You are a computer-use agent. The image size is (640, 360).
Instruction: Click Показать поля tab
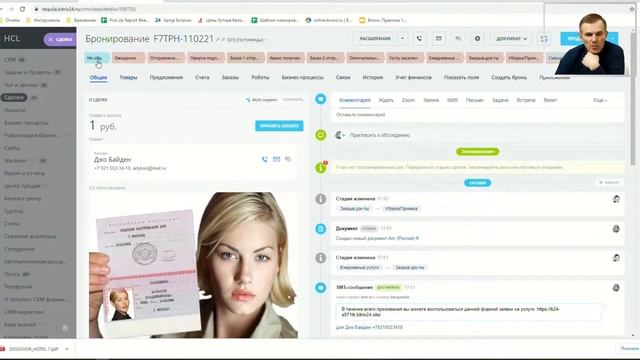pyautogui.click(x=461, y=77)
